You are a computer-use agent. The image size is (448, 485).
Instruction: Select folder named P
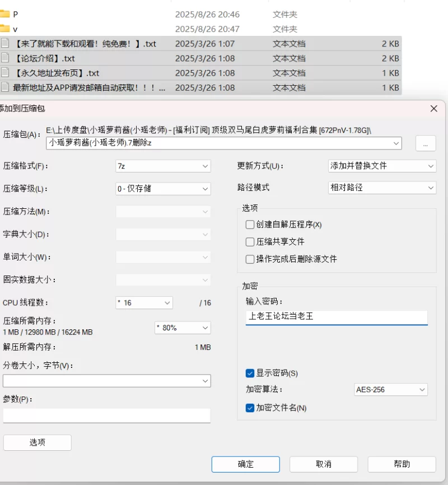coord(16,14)
